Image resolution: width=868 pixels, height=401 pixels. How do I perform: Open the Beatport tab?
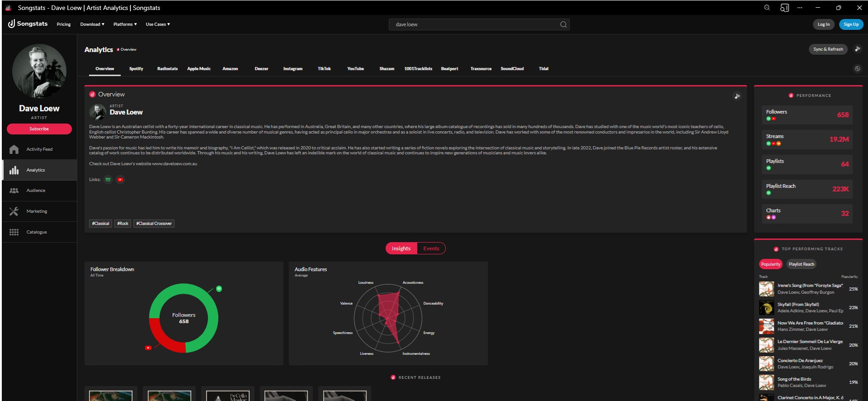point(449,69)
